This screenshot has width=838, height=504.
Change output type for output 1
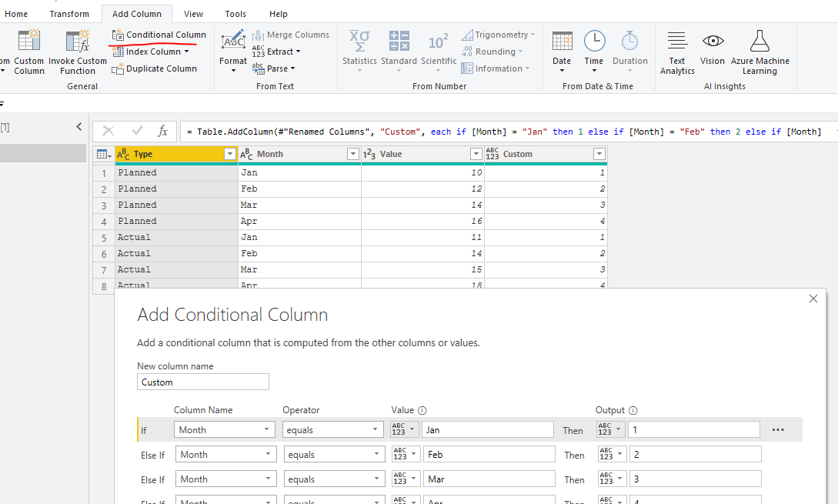(x=611, y=429)
